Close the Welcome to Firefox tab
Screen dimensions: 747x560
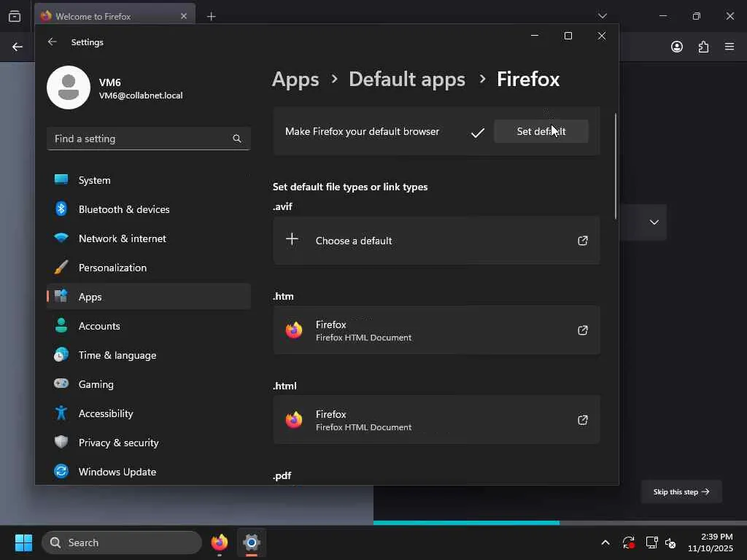click(x=184, y=16)
